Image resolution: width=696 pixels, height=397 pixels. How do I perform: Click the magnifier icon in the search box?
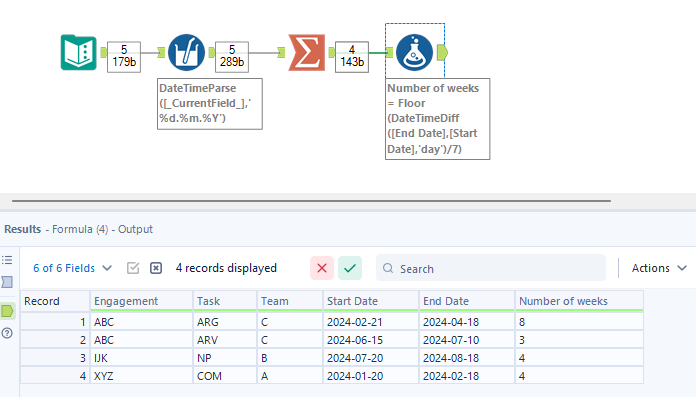[x=388, y=268]
